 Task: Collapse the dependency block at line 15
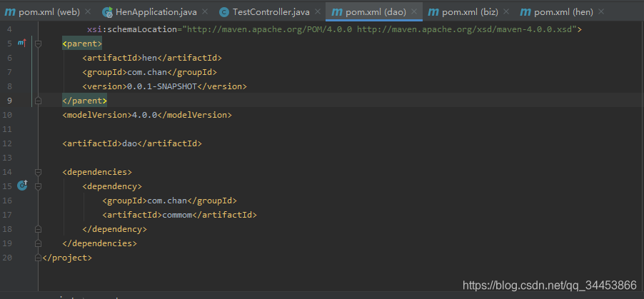click(x=38, y=186)
